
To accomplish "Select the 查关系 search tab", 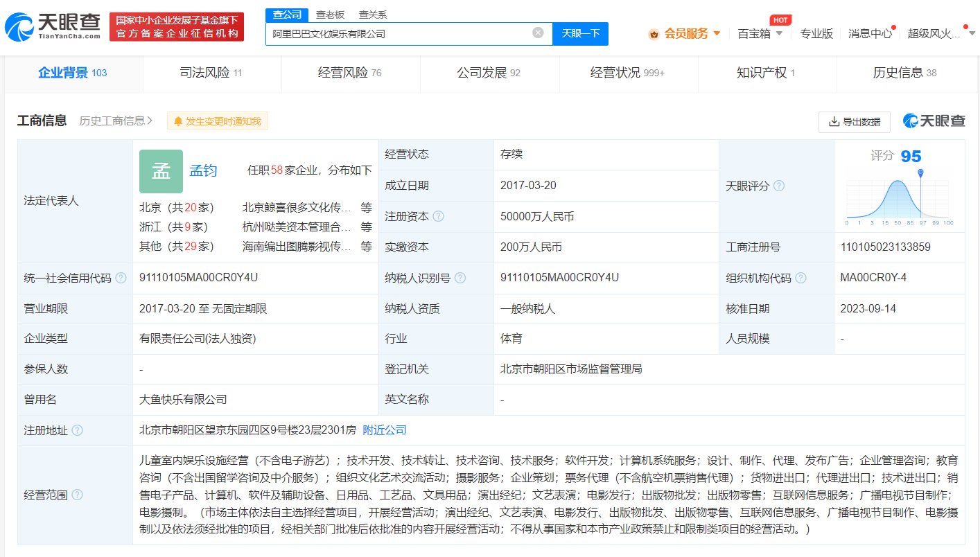I will 373,14.
